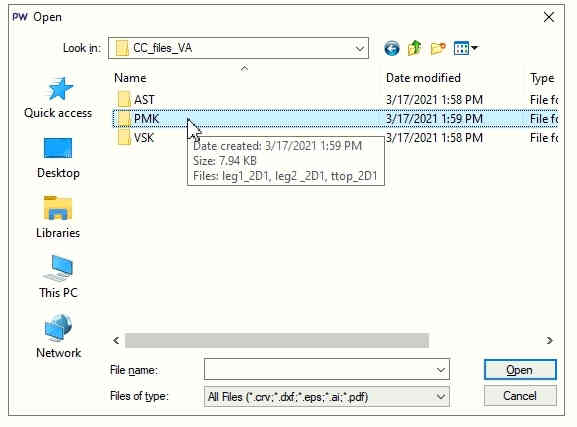Open the View Menu icon dropdown
The height and width of the screenshot is (427, 577).
(x=466, y=48)
